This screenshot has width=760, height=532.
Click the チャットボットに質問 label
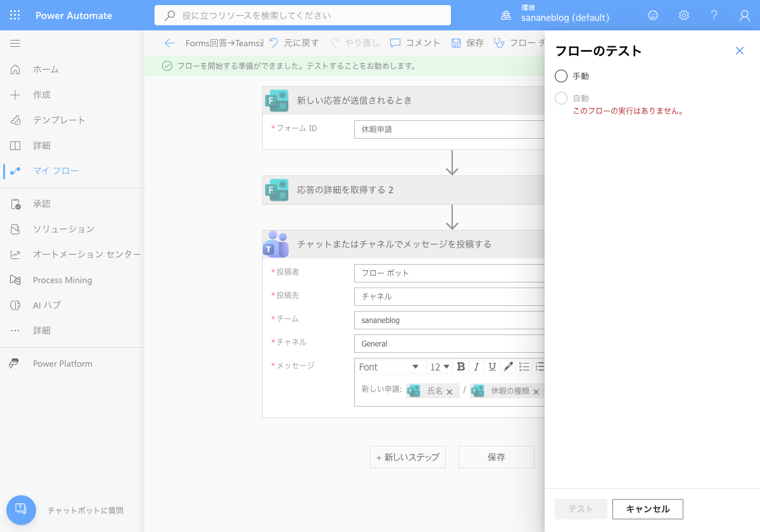tap(85, 510)
